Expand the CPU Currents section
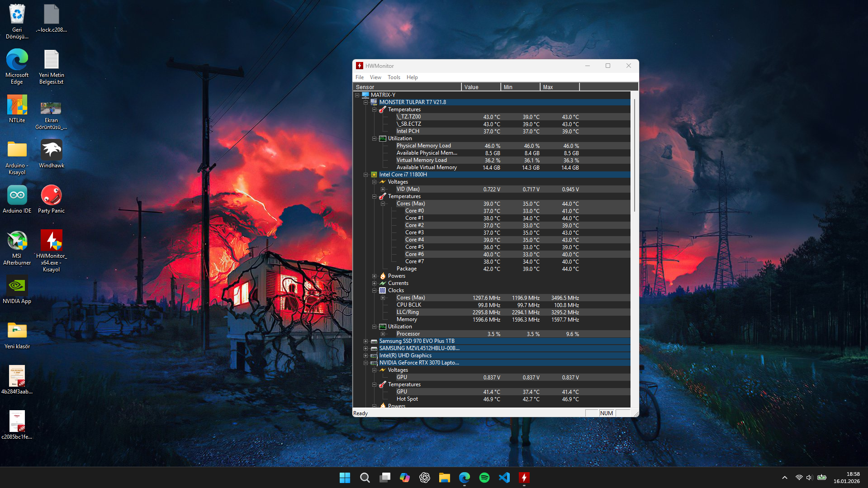Screen dimensions: 868x488 [375, 283]
